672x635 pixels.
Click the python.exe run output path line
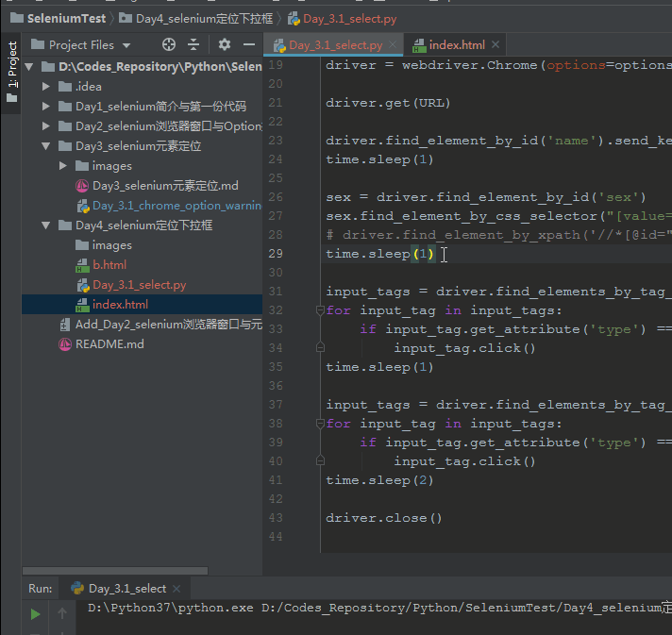point(379,608)
